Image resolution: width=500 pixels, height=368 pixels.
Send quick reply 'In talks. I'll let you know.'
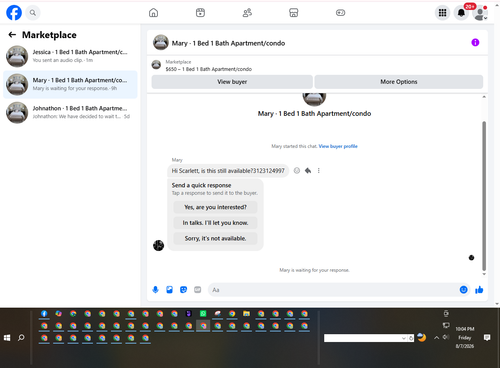coord(215,223)
